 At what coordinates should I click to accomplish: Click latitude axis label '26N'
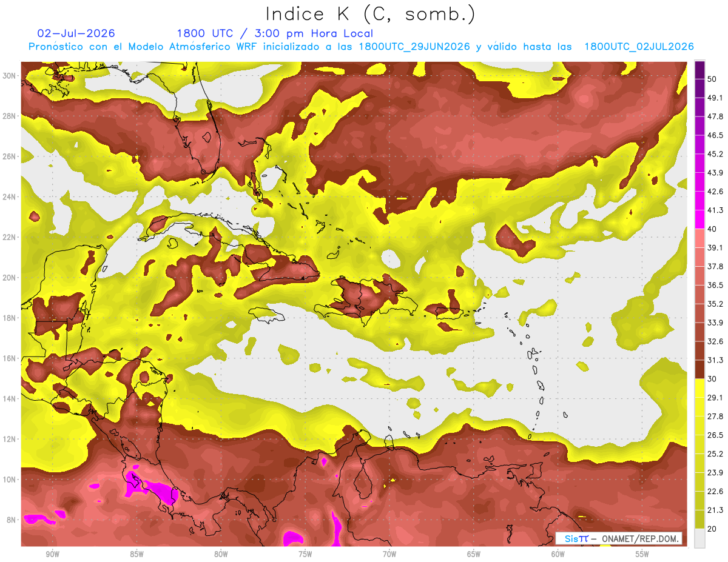pyautogui.click(x=10, y=156)
